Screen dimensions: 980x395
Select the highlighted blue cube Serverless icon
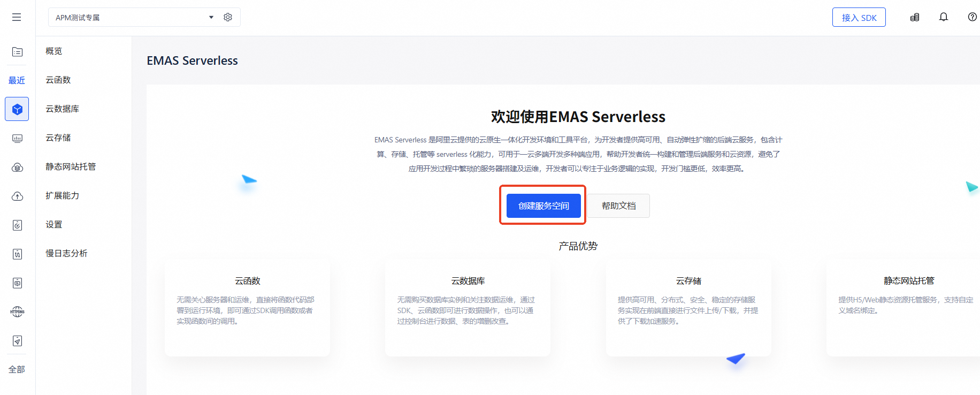pos(17,109)
